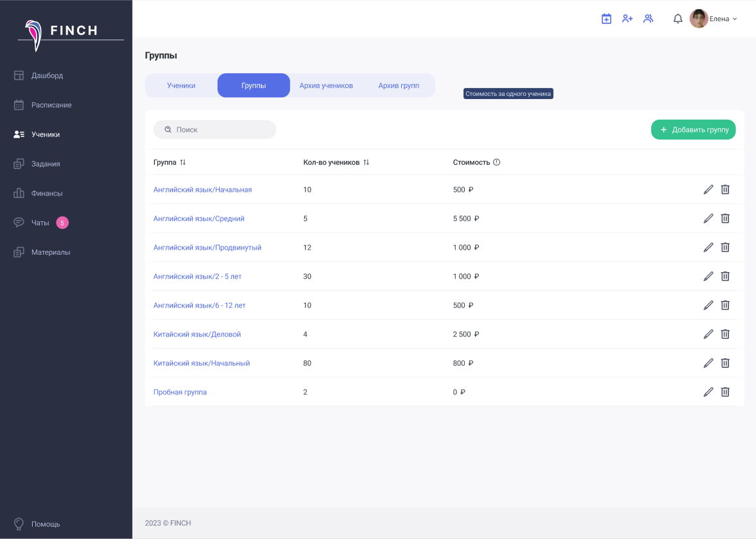Viewport: 756px width, 539px height.
Task: Switch to the Ученики tab
Action: tap(181, 86)
